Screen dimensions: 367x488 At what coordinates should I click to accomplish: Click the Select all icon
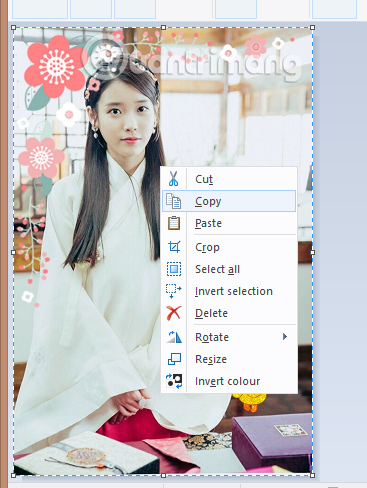174,269
